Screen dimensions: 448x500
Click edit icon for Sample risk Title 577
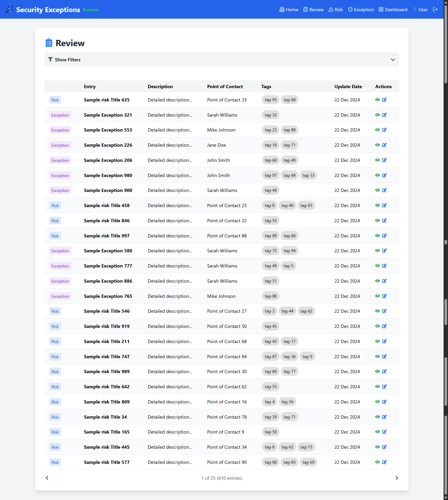(384, 462)
